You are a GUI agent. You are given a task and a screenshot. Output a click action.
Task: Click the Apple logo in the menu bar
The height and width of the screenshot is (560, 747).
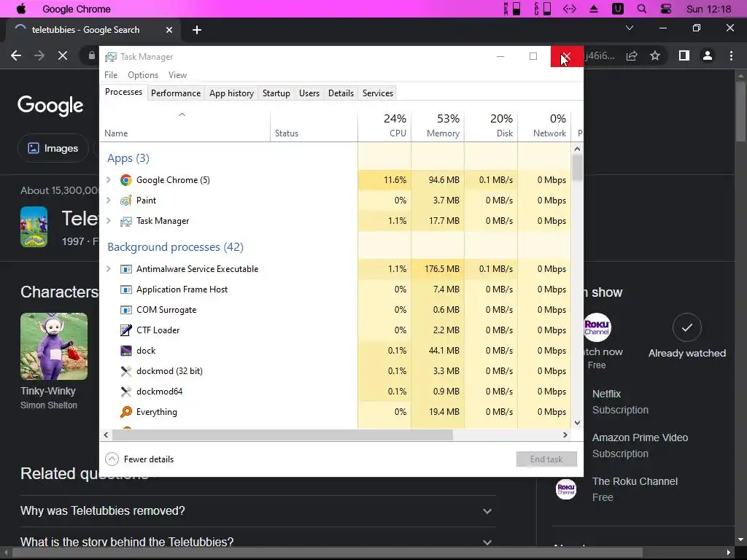pyautogui.click(x=21, y=9)
